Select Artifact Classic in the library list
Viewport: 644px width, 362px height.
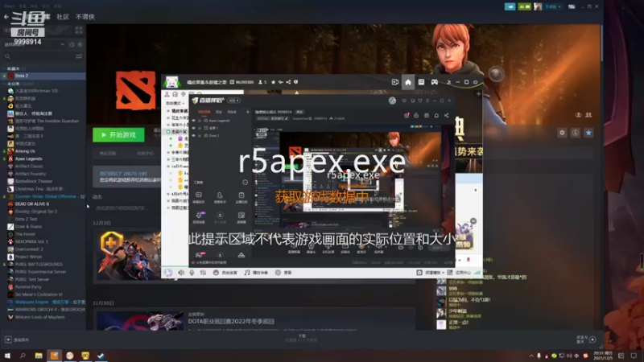point(43,167)
